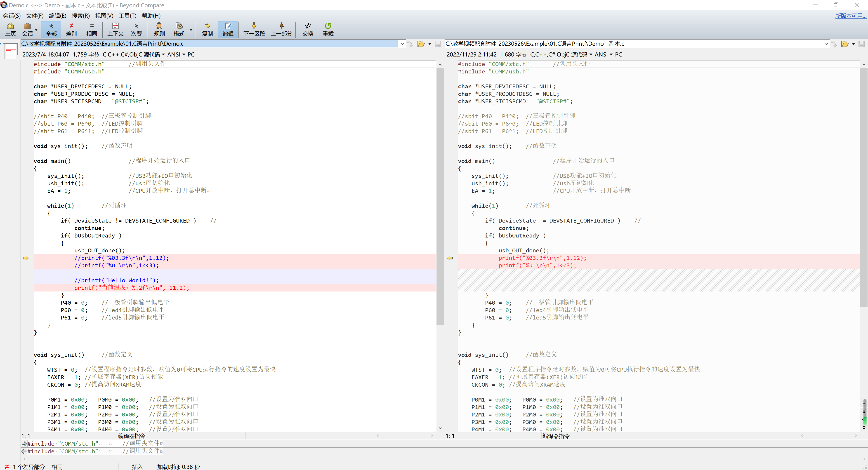Expand the right pane open-folder dropdown arrow
This screenshot has height=470, width=868.
click(854, 44)
